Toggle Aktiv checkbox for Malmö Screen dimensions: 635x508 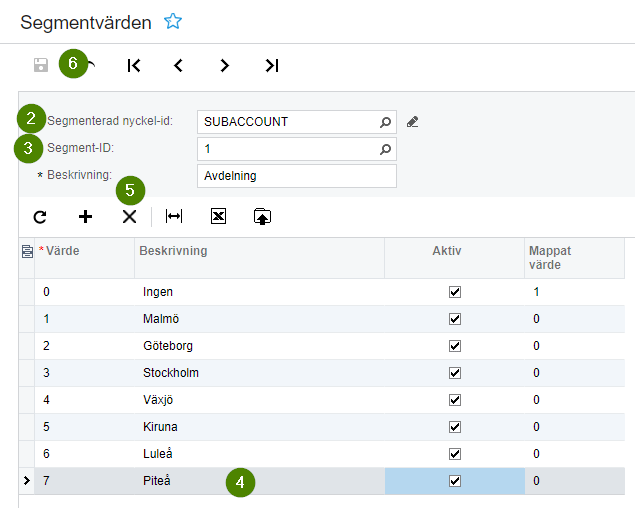point(455,319)
